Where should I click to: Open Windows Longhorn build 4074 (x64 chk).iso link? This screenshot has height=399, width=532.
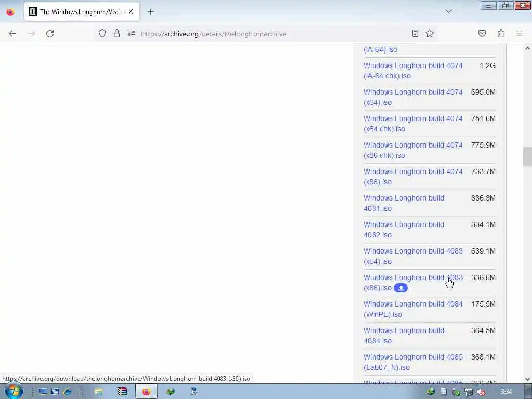point(413,124)
